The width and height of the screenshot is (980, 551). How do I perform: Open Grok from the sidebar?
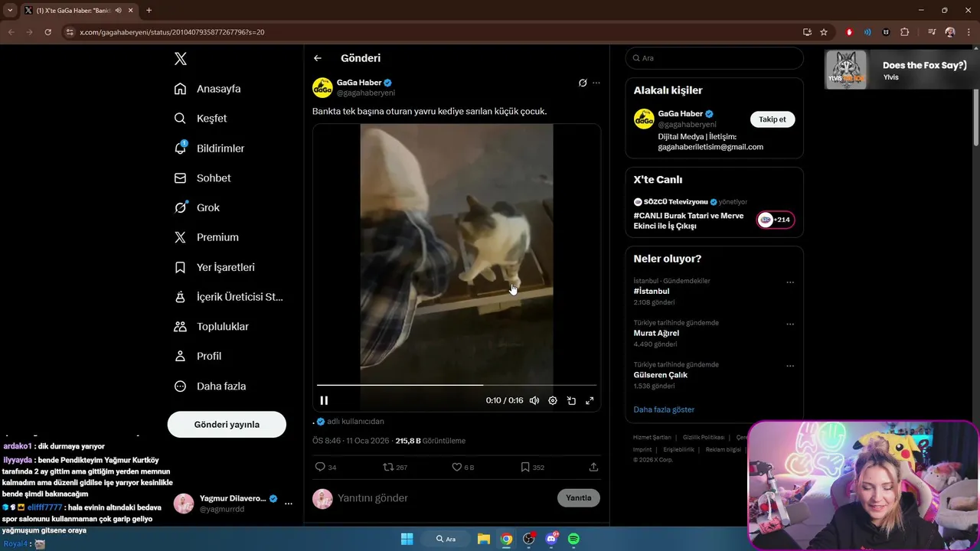[197, 207]
